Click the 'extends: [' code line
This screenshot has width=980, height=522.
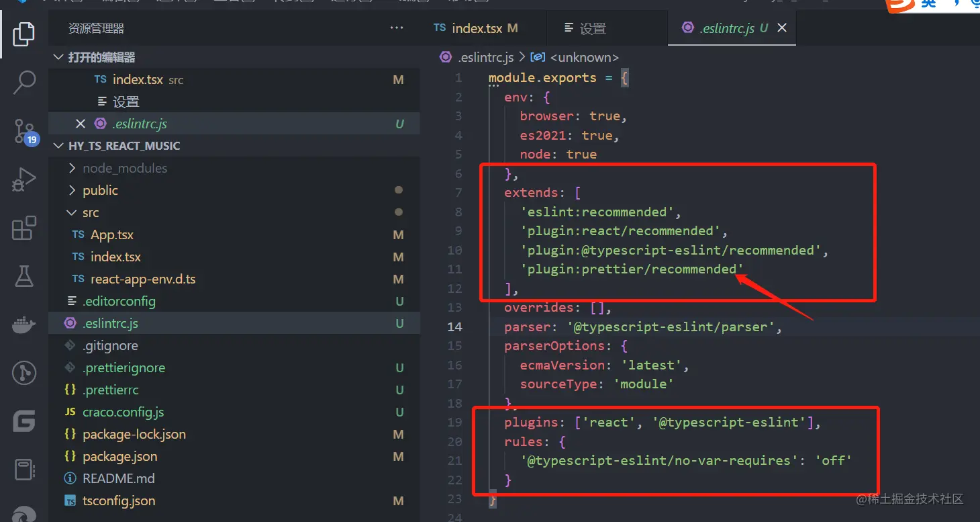point(542,193)
